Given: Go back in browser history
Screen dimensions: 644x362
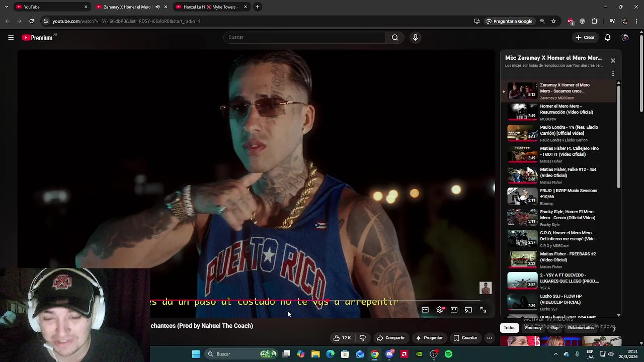Looking at the screenshot, I should [x=7, y=21].
